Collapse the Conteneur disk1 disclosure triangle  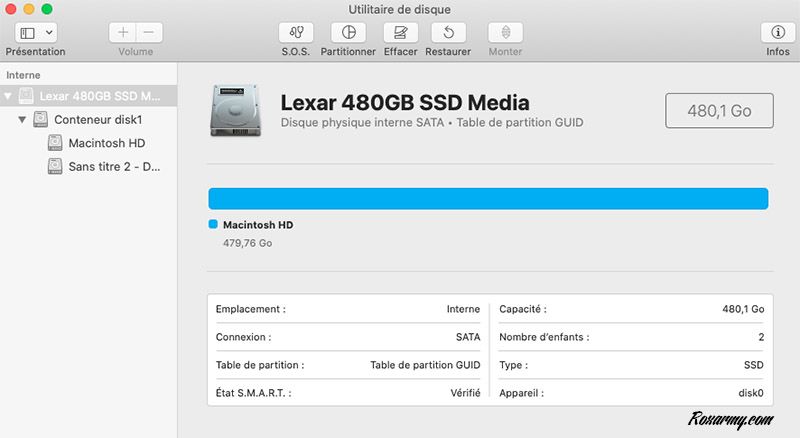pos(22,120)
